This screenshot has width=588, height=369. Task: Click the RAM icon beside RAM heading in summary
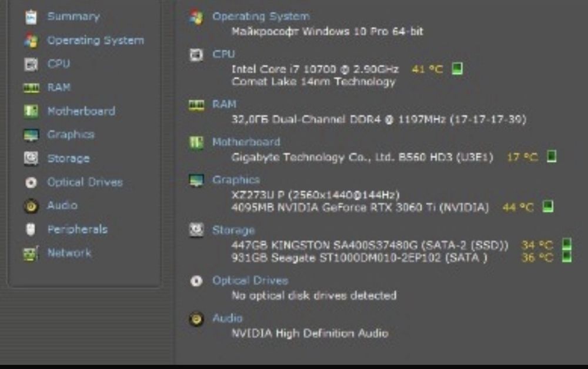(x=196, y=105)
